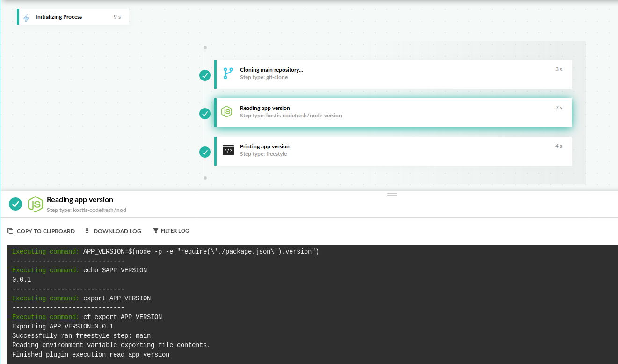
Task: Select the Cloning main repository step card
Action: pos(393,74)
